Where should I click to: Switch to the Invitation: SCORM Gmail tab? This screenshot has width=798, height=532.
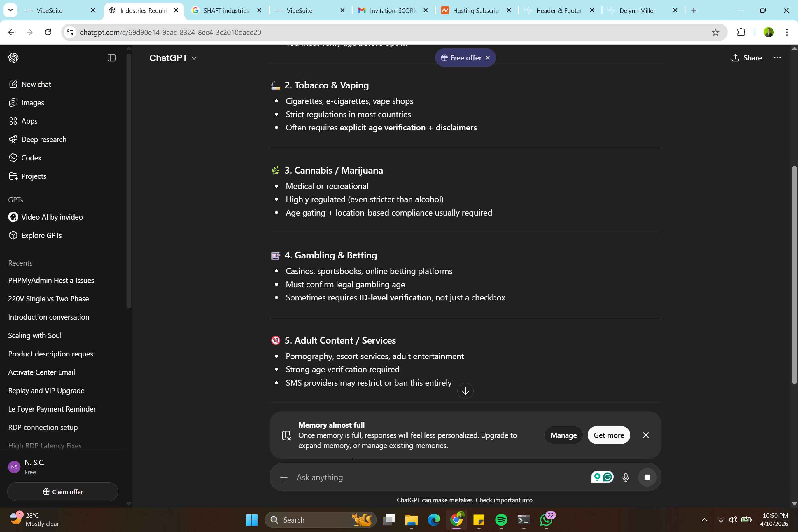393,10
